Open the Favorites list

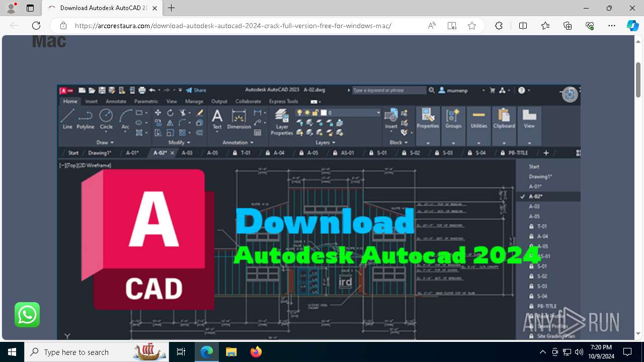[545, 26]
